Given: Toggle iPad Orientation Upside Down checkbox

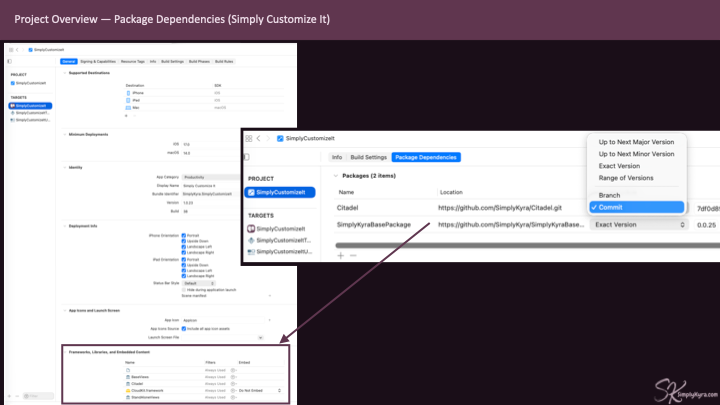Looking at the screenshot, I should [184, 265].
